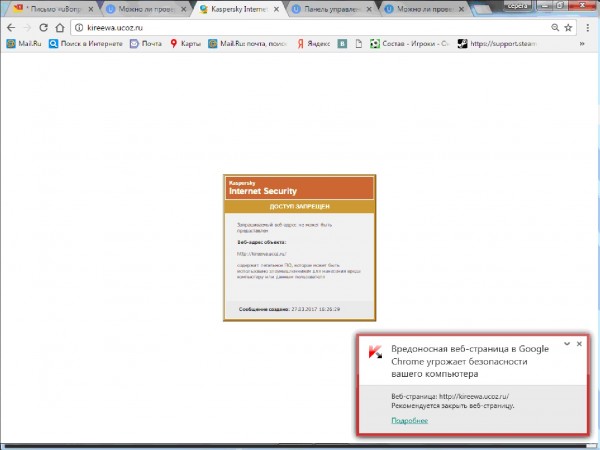Open the https://support.steam bookmark
This screenshot has height=450, width=600.
click(497, 44)
